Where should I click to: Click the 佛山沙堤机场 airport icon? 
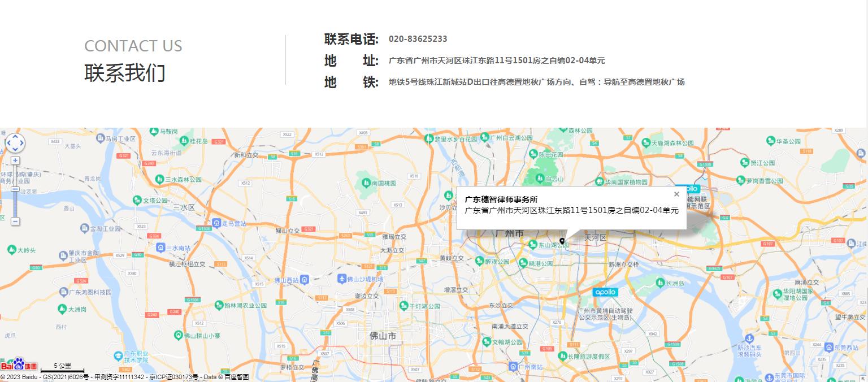click(x=341, y=279)
